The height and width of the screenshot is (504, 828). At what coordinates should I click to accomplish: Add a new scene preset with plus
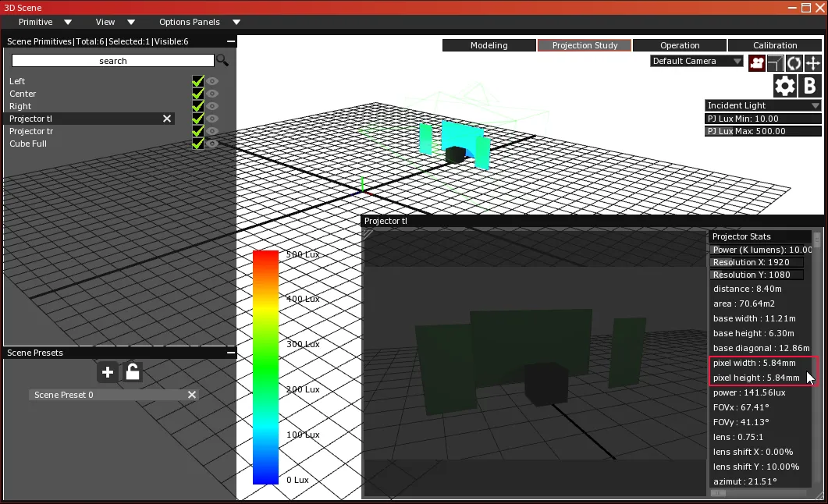pos(107,372)
